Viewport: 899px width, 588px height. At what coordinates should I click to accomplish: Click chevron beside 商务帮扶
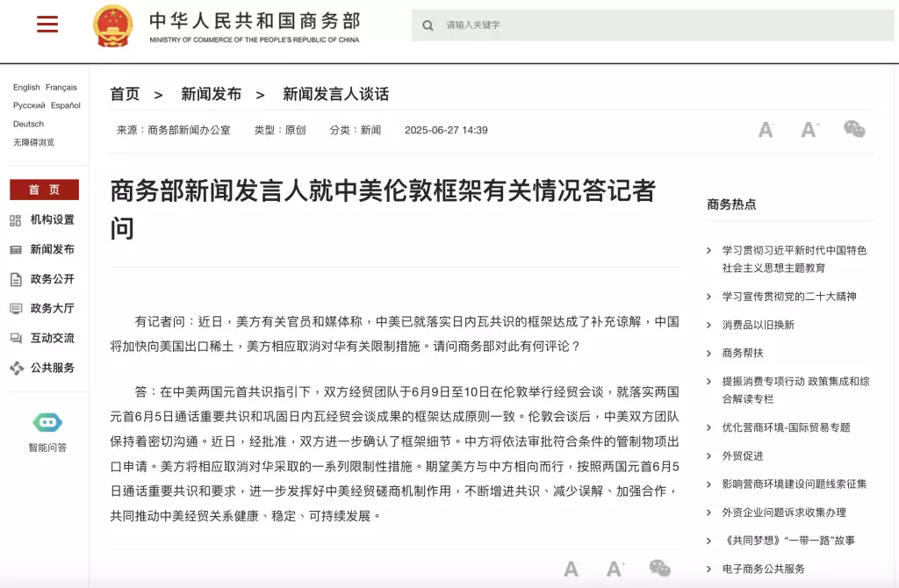coord(709,353)
